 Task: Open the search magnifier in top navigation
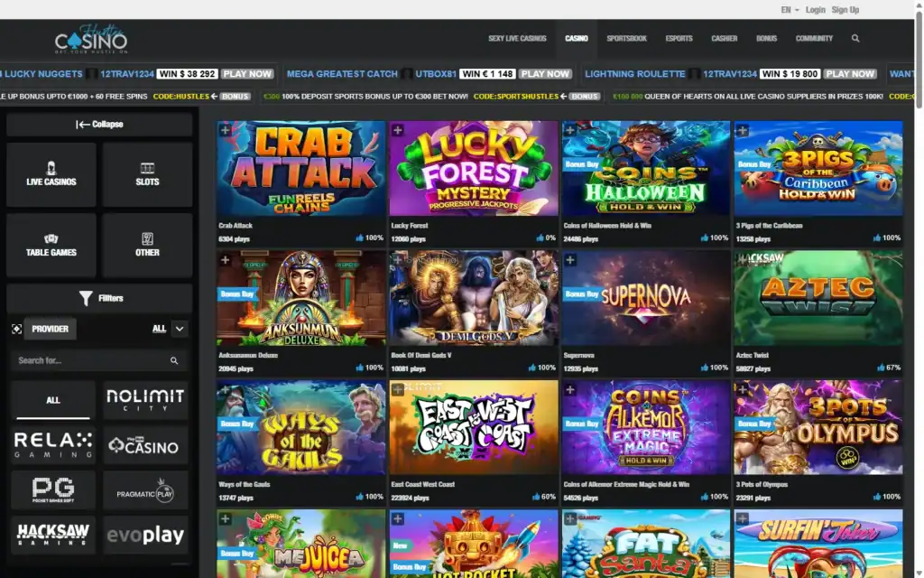pyautogui.click(x=855, y=38)
